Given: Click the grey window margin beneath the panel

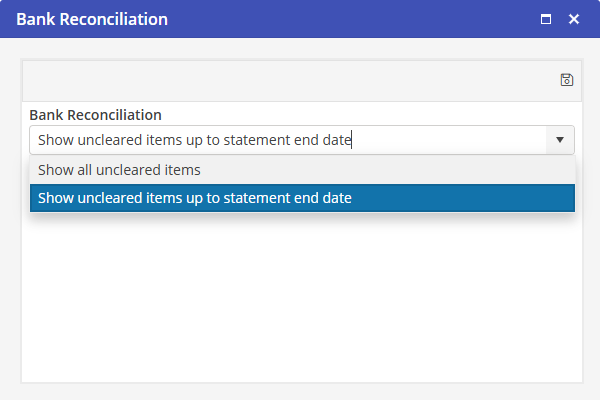Looking at the screenshot, I should click(x=301, y=391).
